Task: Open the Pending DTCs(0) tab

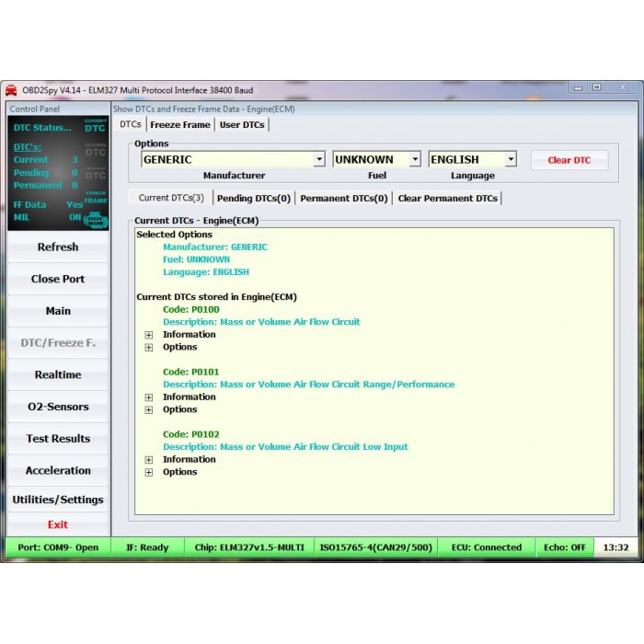Action: pyautogui.click(x=254, y=198)
